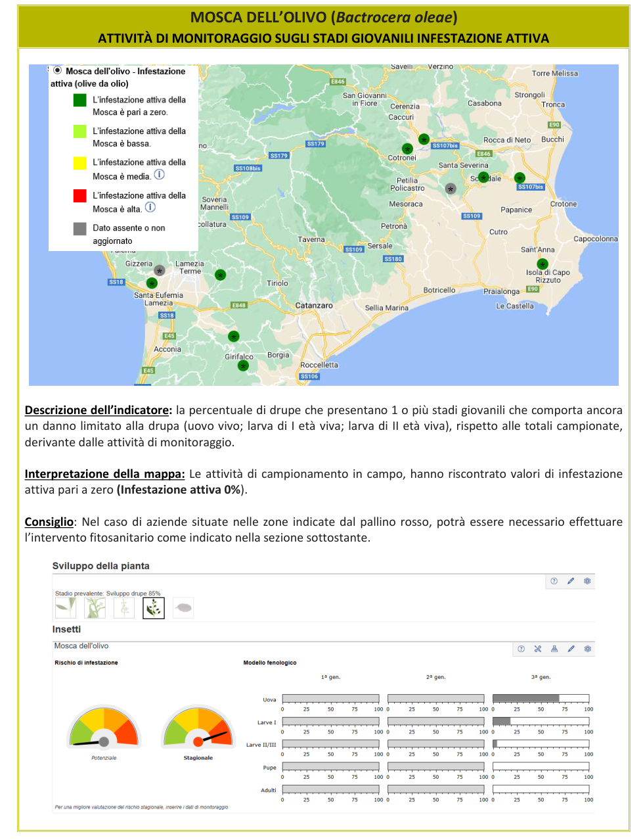Click green map marker on Scandale

pos(483,177)
